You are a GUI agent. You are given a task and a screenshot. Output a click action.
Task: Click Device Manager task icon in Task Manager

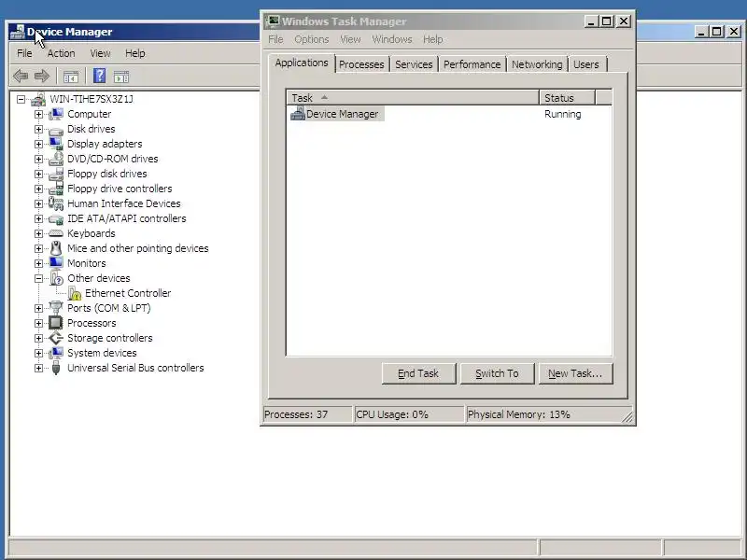point(298,114)
